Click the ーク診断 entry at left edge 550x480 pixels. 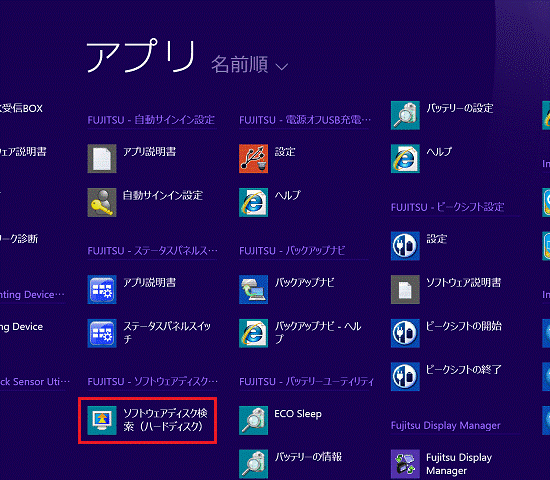(19, 239)
